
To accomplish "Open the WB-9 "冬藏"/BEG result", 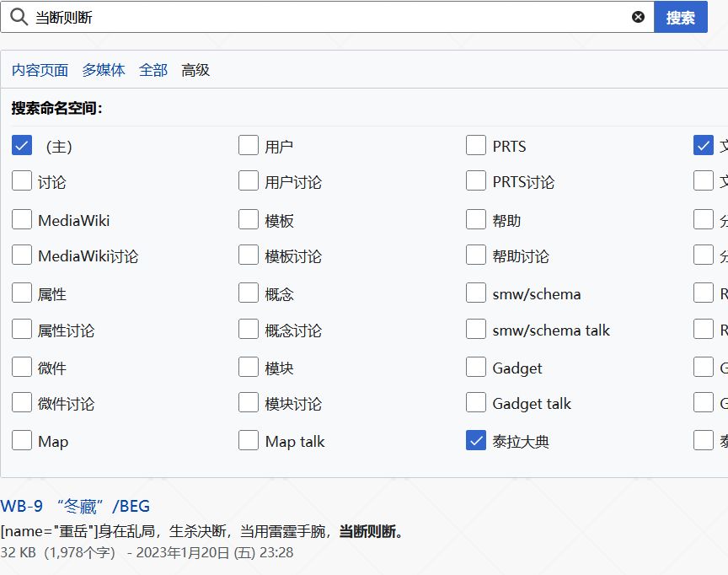I will [76, 505].
